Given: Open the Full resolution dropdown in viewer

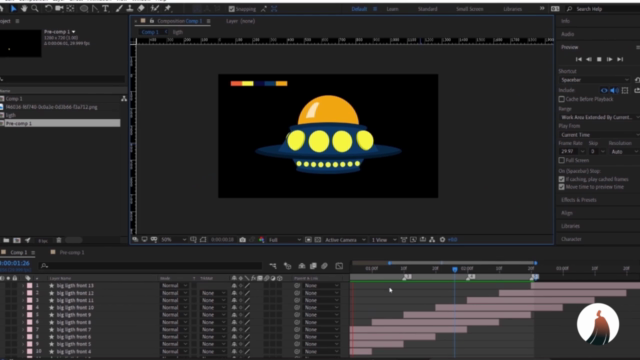Looking at the screenshot, I should tap(285, 240).
